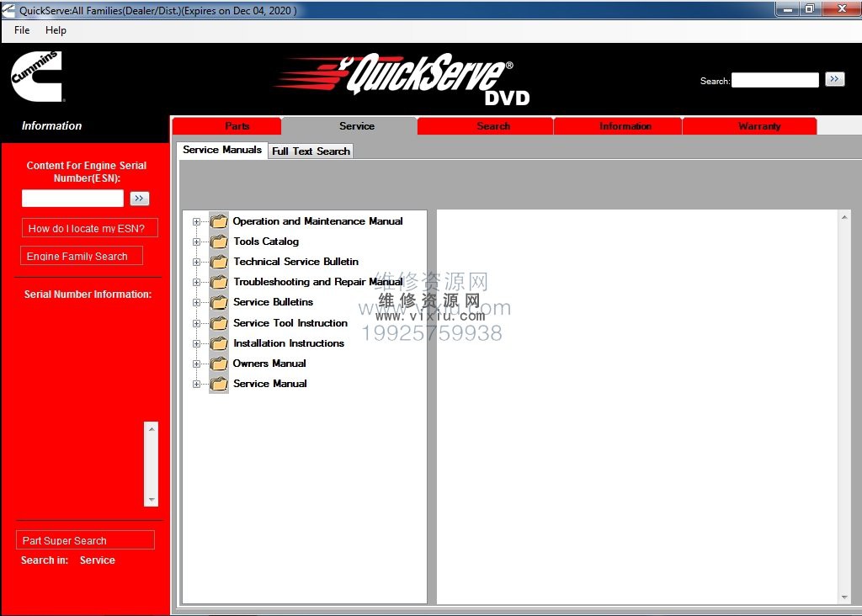Expand the Service Manual tree node
862x616 pixels.
pos(196,385)
